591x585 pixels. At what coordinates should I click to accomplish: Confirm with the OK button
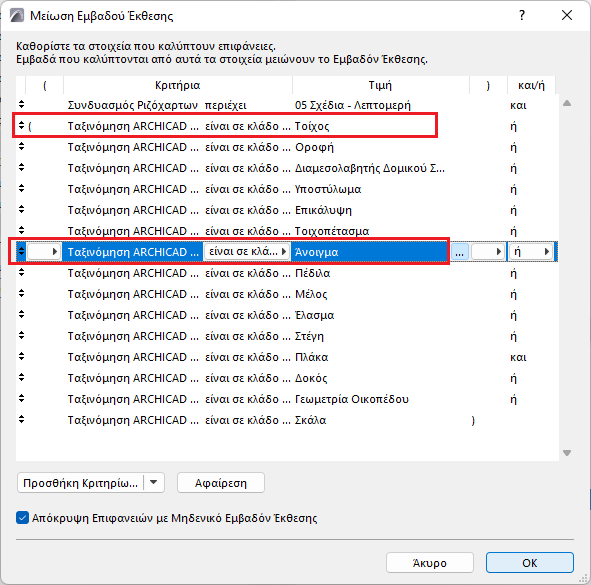[x=530, y=563]
